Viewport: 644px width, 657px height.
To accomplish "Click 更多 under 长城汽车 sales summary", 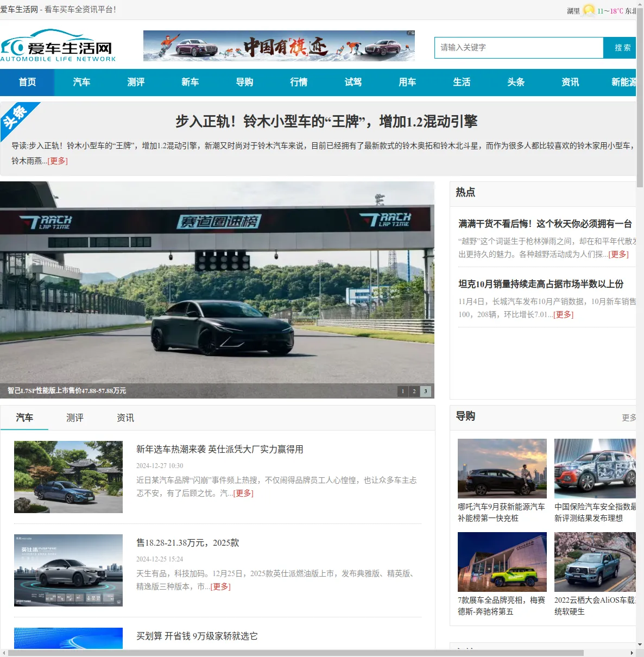I will tap(564, 314).
